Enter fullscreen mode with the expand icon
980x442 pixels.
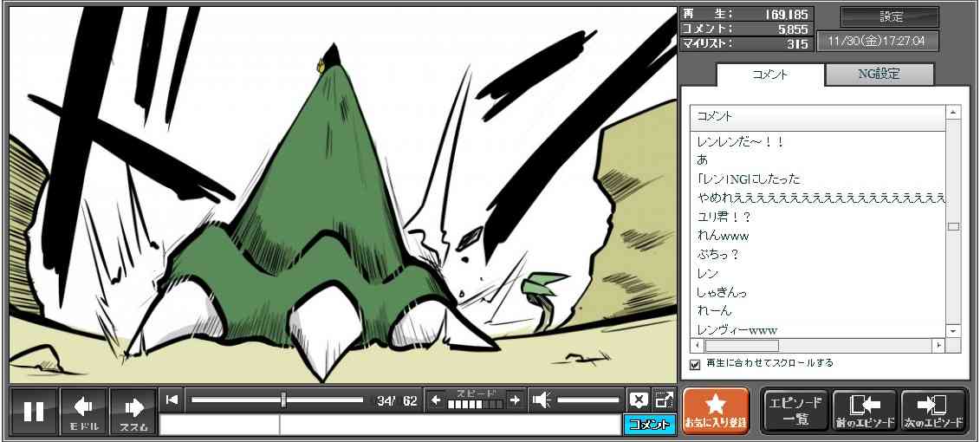[664, 400]
